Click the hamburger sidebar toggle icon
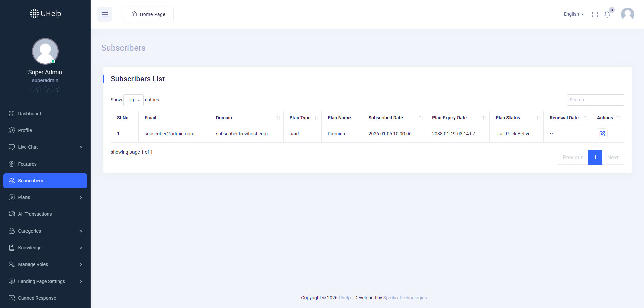The height and width of the screenshot is (308, 644). (105, 14)
